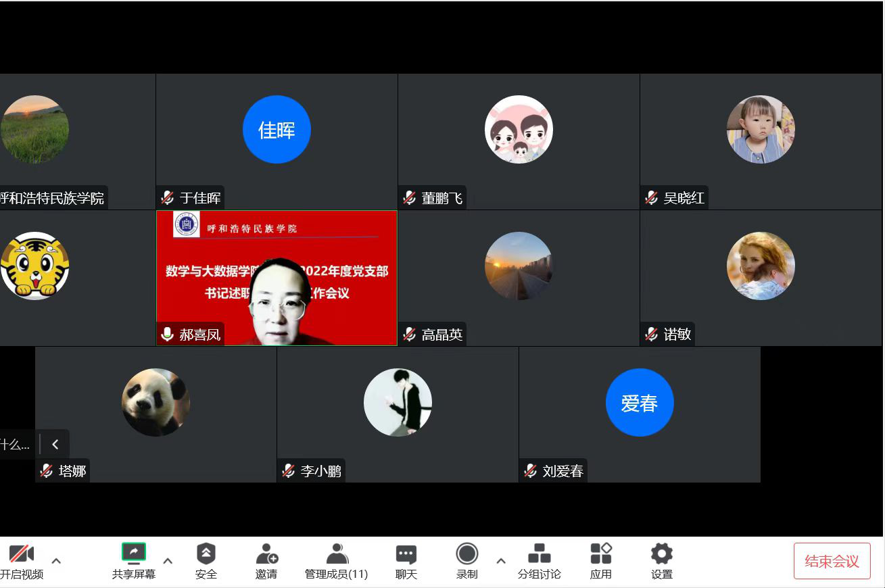Click the 结束会议 end meeting button

point(832,561)
